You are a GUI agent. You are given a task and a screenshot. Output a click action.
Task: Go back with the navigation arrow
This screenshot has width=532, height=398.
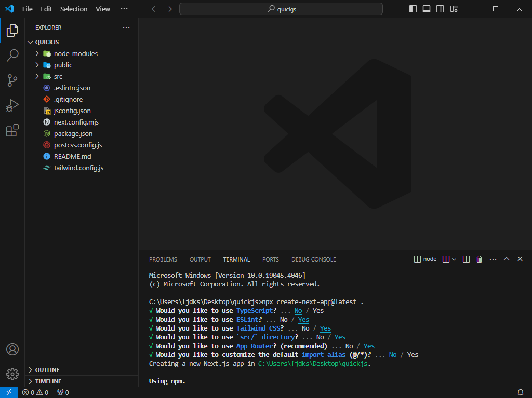coord(155,9)
